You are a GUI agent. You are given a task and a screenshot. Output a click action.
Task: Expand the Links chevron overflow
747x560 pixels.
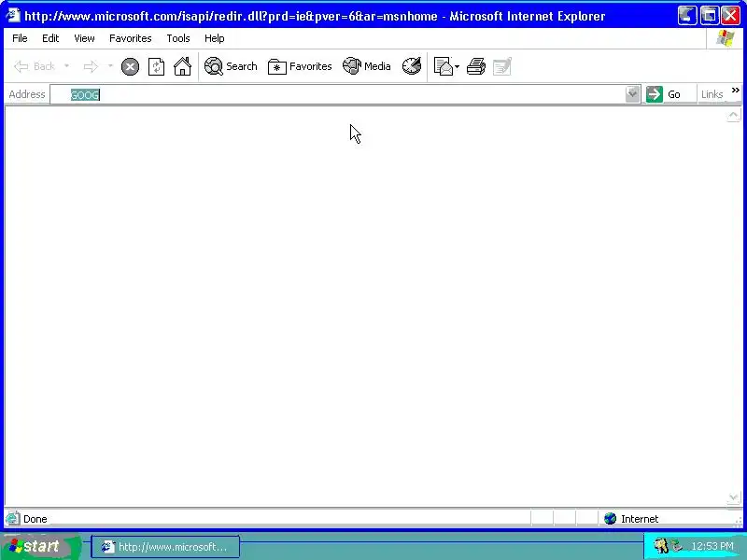(736, 90)
